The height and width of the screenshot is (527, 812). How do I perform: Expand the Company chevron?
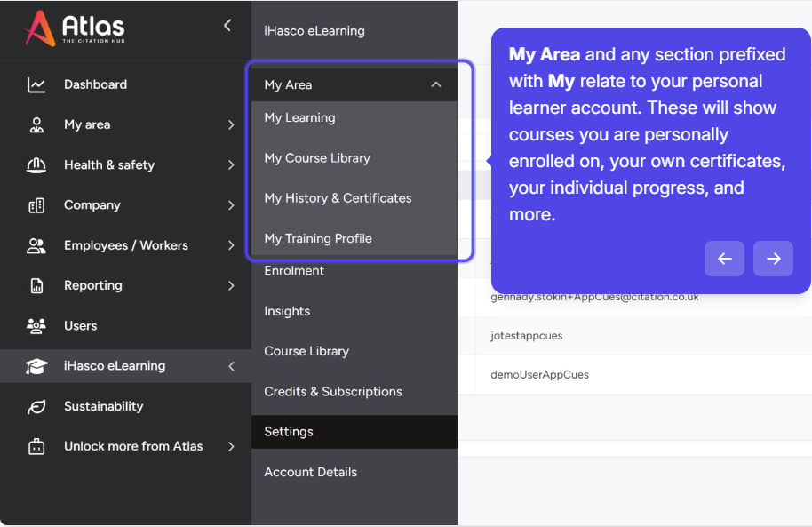point(231,205)
